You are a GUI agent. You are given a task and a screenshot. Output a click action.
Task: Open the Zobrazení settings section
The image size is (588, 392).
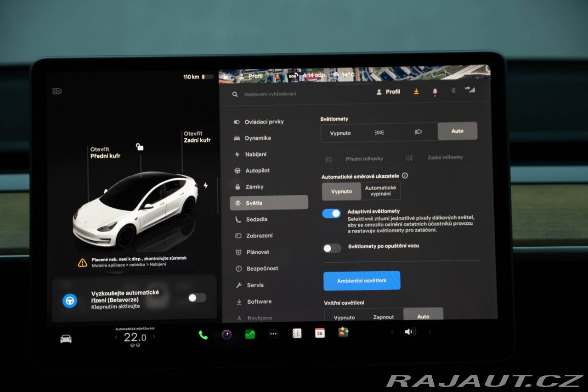tap(259, 236)
